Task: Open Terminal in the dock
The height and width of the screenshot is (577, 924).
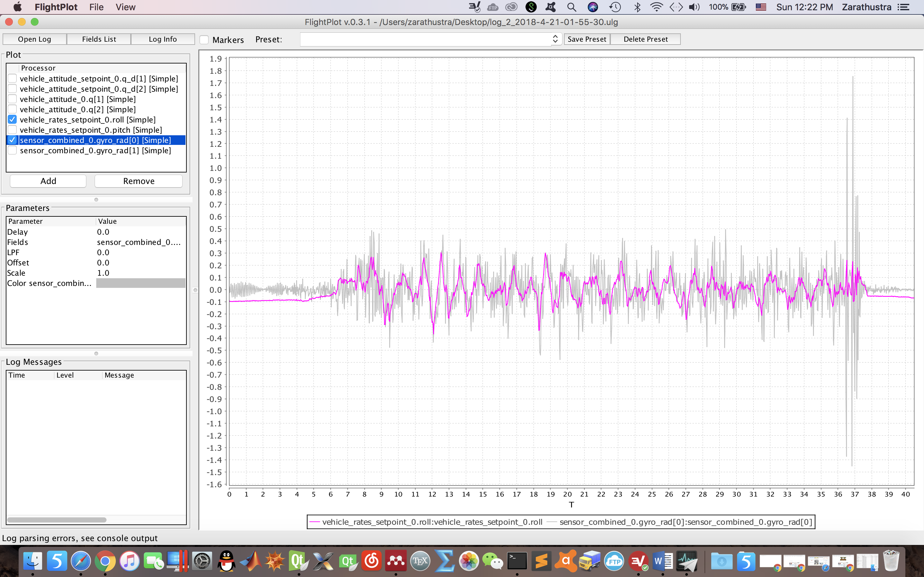Action: [517, 561]
